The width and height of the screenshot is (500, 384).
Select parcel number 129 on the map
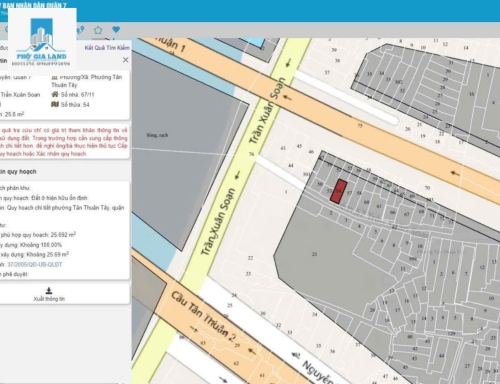[x=451, y=333]
